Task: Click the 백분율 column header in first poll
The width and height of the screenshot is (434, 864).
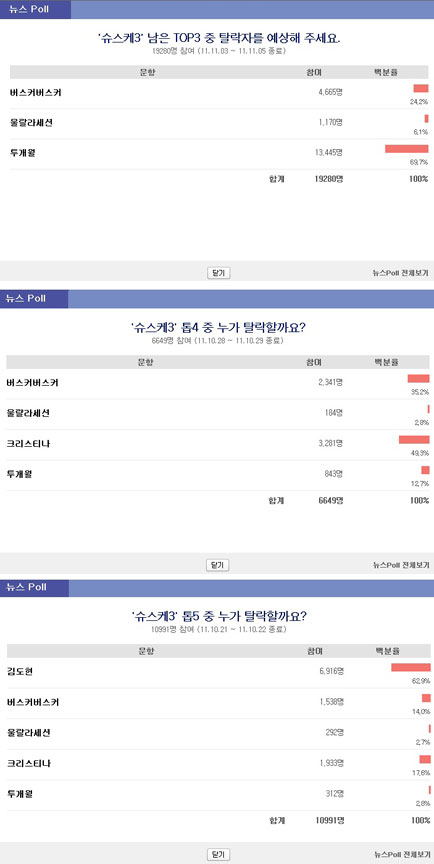Action: (x=386, y=72)
